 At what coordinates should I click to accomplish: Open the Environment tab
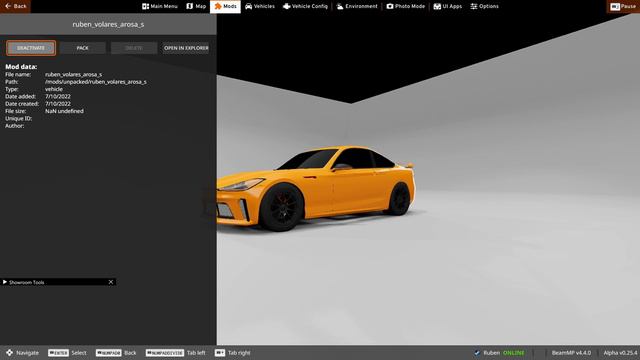point(357,6)
